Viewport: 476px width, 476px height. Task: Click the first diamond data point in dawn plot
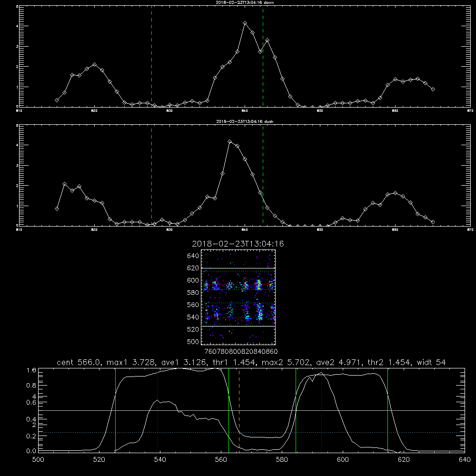(57, 100)
